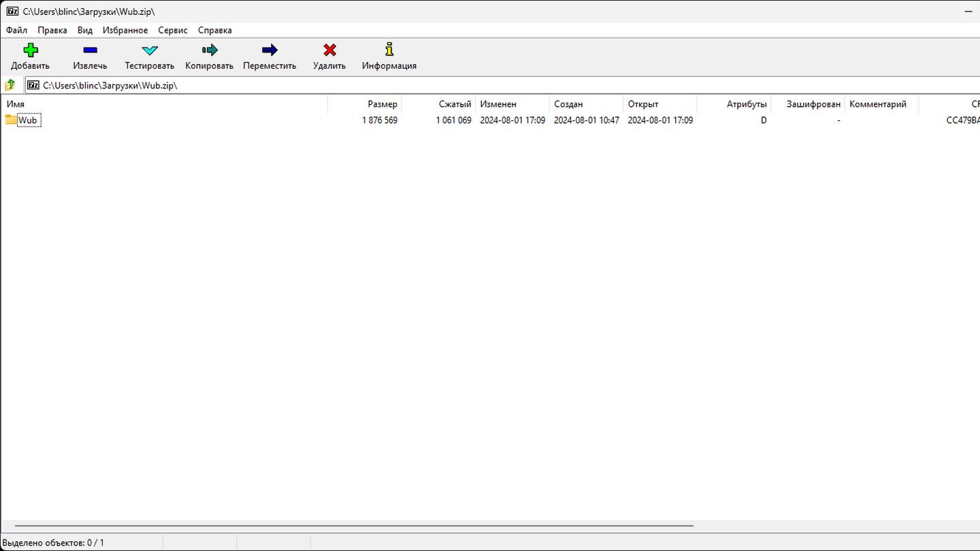Click the Переместить blue arrow icon
This screenshot has width=980, height=551.
coord(269,50)
